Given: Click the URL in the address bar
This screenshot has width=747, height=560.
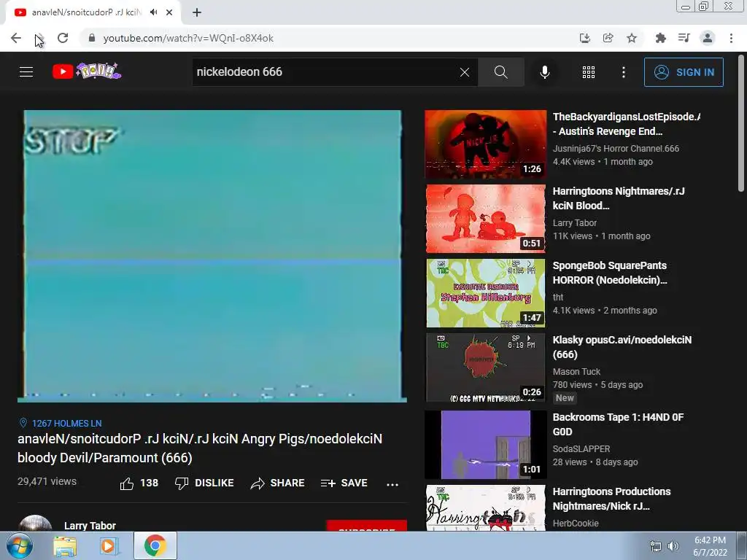Looking at the screenshot, I should (188, 38).
